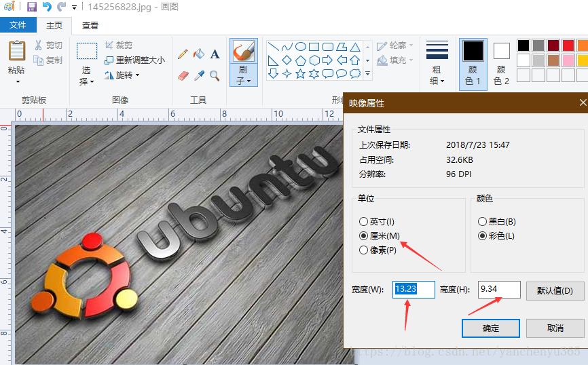The height and width of the screenshot is (365, 588).
Task: Select the cloud callout shape
Action: point(355,73)
